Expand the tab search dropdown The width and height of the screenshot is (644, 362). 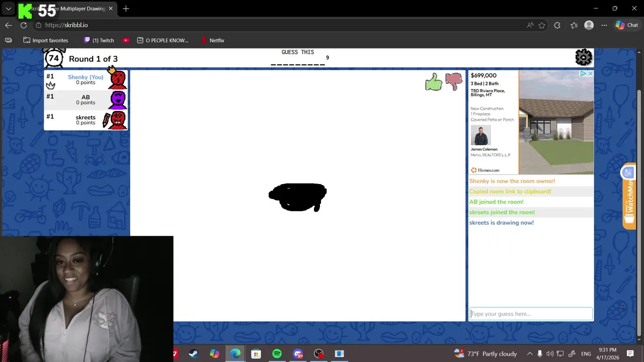pyautogui.click(x=9, y=9)
